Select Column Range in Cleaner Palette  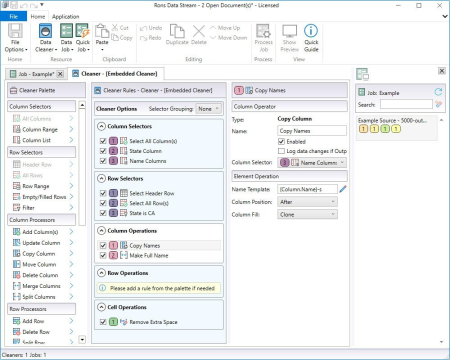point(40,129)
